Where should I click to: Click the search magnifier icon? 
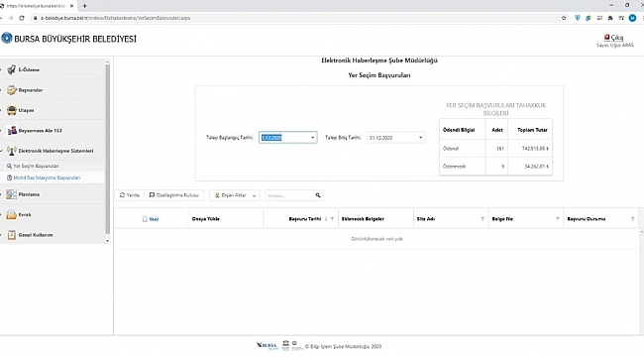pyautogui.click(x=318, y=195)
